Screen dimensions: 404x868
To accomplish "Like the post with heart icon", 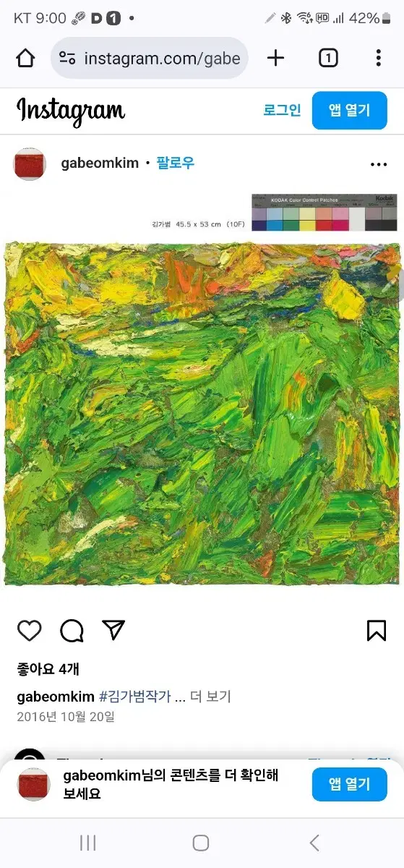I will pyautogui.click(x=30, y=631).
